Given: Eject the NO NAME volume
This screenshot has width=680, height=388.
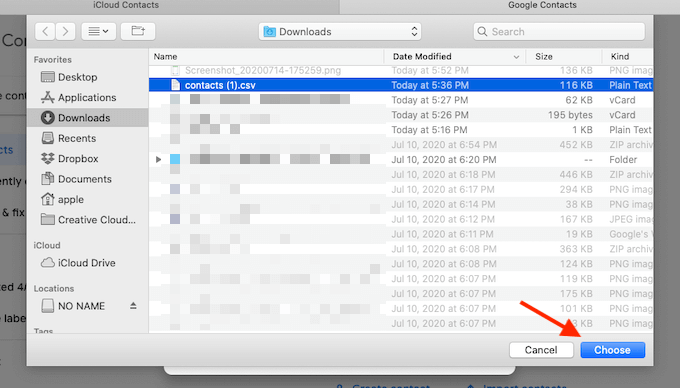Looking at the screenshot, I should click(x=133, y=306).
